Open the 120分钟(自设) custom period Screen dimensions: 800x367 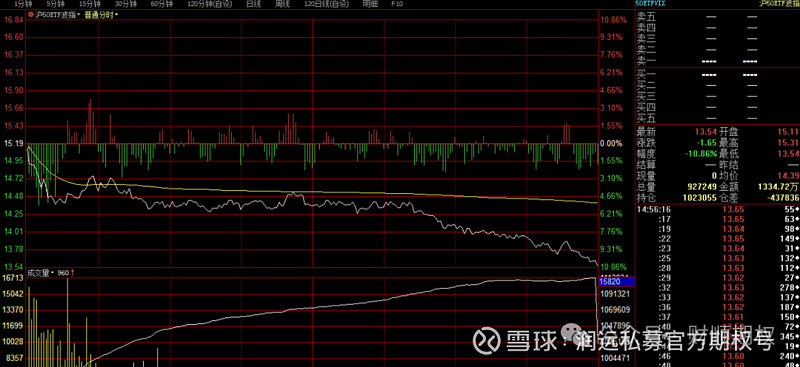[x=209, y=4]
